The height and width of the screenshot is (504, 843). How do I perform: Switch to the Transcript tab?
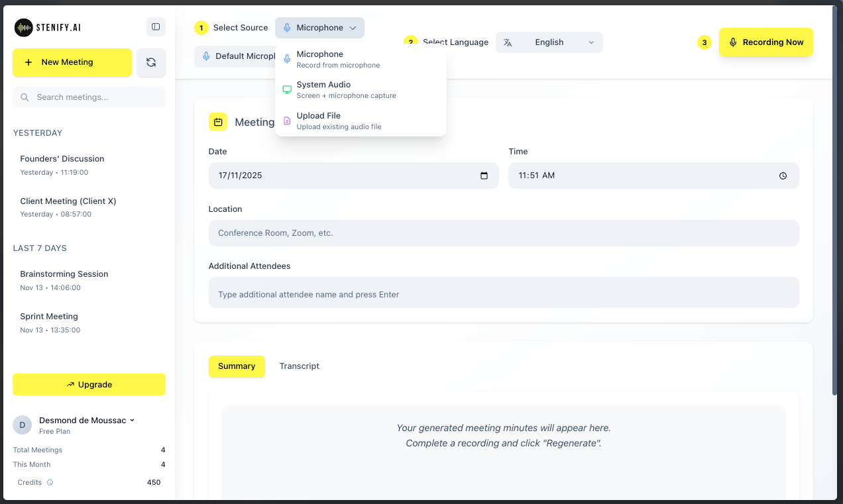[x=299, y=366]
